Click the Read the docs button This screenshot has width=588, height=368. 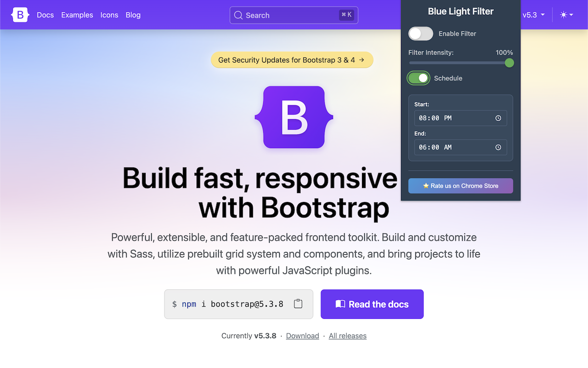372,304
